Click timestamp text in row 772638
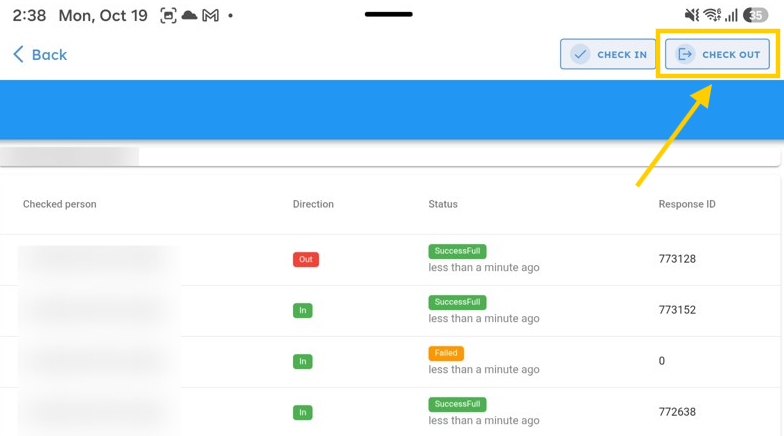Screen dimensions: 784x436 point(484,420)
